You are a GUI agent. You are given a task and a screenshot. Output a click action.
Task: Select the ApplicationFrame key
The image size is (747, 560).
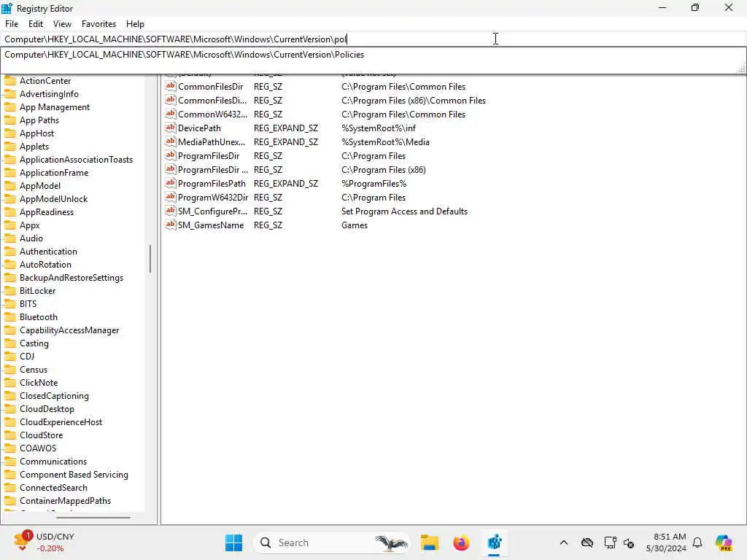[54, 173]
